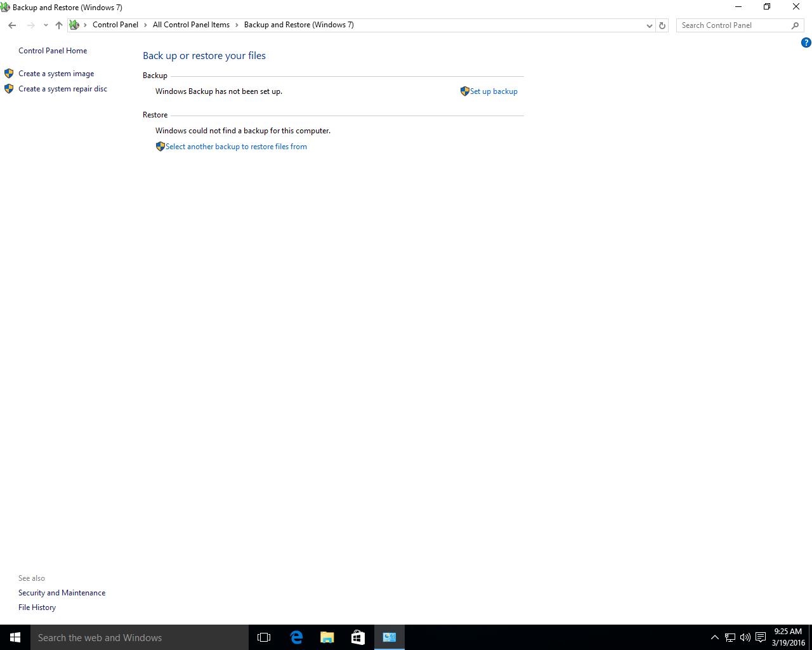The width and height of the screenshot is (812, 650).
Task: Select Backup and Restore (Windows 7) breadcrumb
Action: (x=299, y=25)
